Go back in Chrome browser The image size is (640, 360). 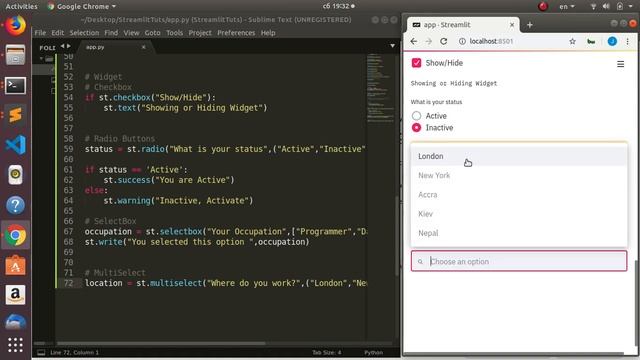(x=413, y=41)
